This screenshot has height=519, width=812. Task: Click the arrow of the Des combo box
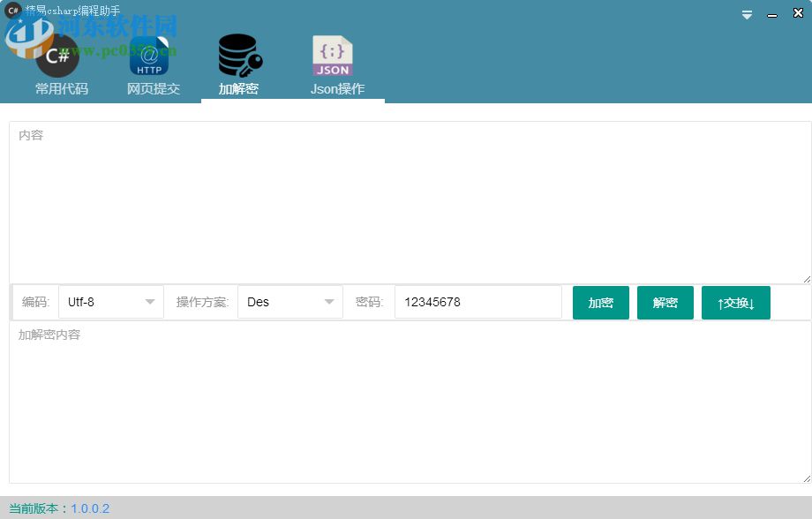329,302
